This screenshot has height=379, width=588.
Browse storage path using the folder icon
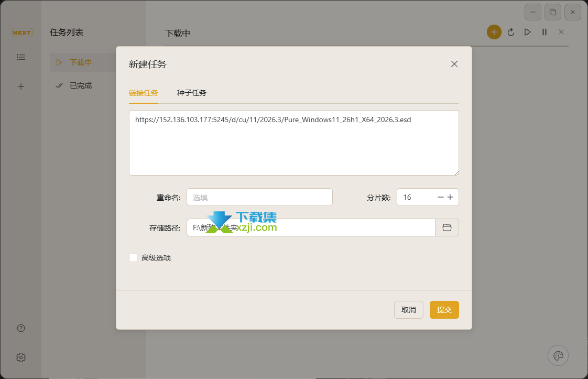click(x=447, y=228)
